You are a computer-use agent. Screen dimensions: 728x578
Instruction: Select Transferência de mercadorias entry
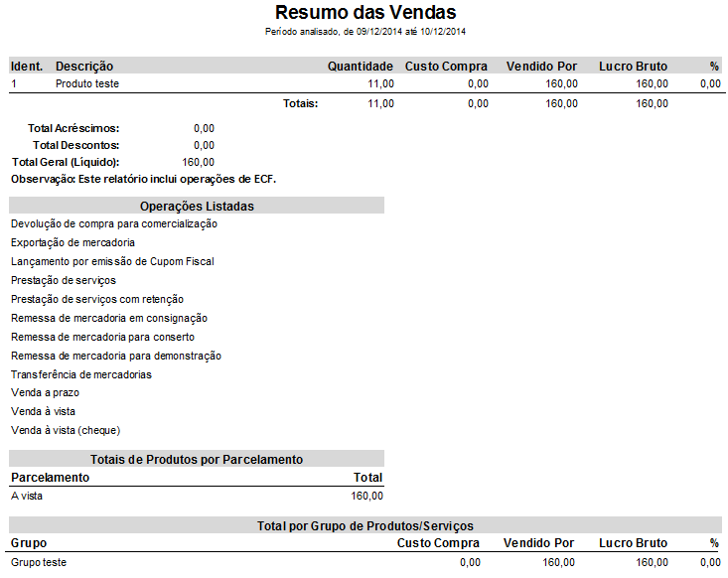(81, 374)
